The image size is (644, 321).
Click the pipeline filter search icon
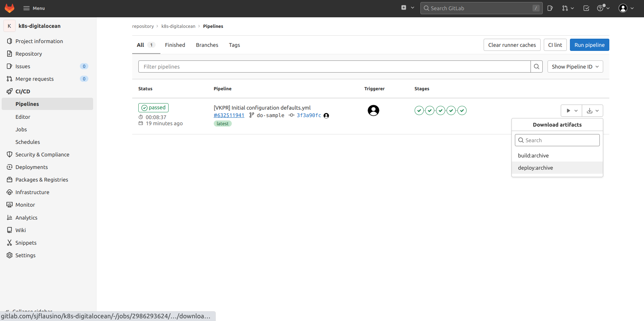pos(537,67)
